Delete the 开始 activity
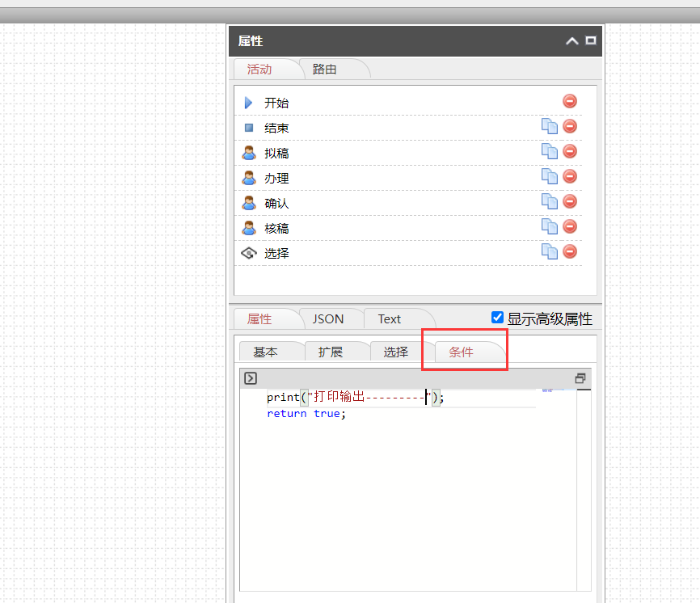This screenshot has width=700, height=603. (570, 101)
